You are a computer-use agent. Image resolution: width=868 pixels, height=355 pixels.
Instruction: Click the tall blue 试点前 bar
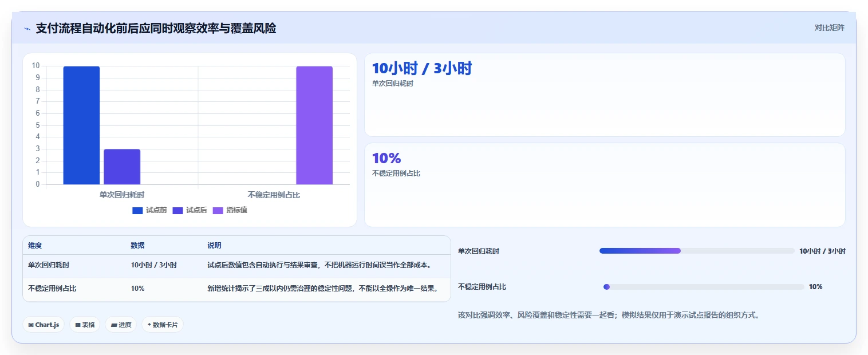pyautogui.click(x=81, y=125)
